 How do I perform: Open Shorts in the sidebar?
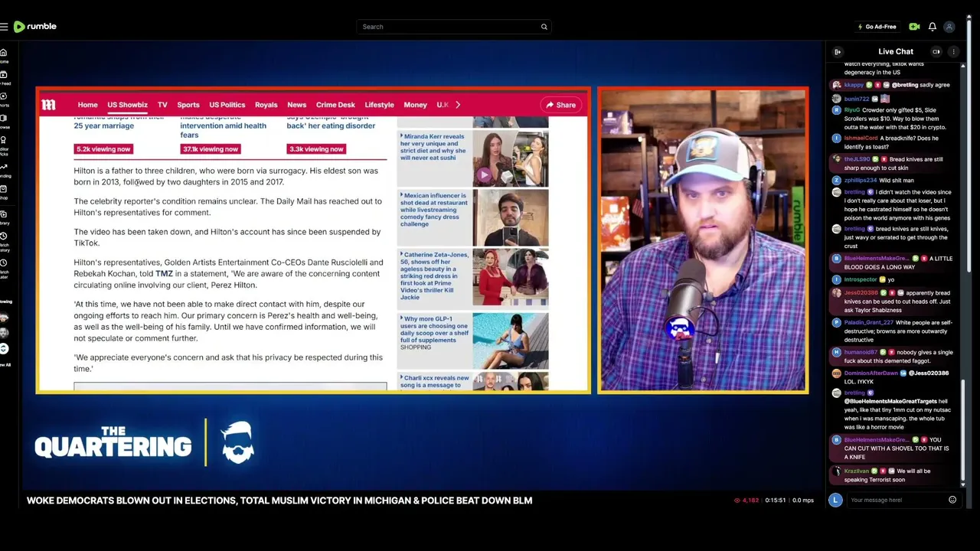[4, 100]
